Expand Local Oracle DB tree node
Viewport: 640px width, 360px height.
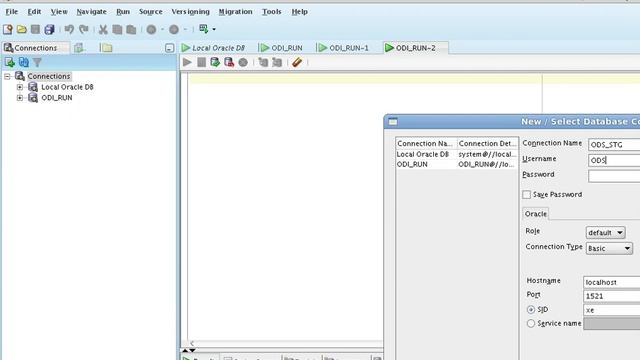coord(20,87)
